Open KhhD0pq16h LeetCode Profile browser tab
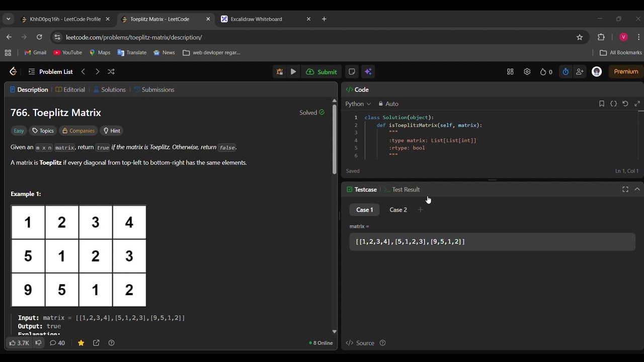Screen dimensions: 644x362 pyautogui.click(x=65, y=19)
